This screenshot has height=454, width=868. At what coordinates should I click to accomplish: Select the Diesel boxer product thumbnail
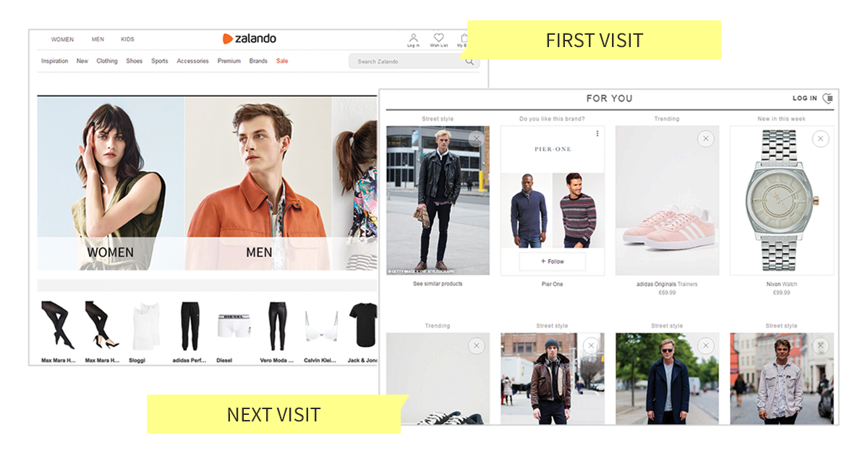click(x=231, y=325)
